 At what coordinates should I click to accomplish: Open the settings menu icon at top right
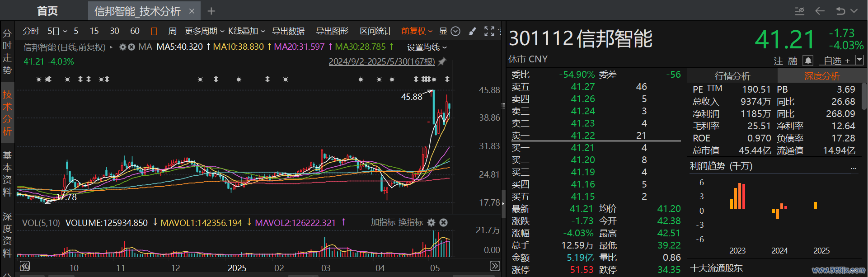(800, 11)
